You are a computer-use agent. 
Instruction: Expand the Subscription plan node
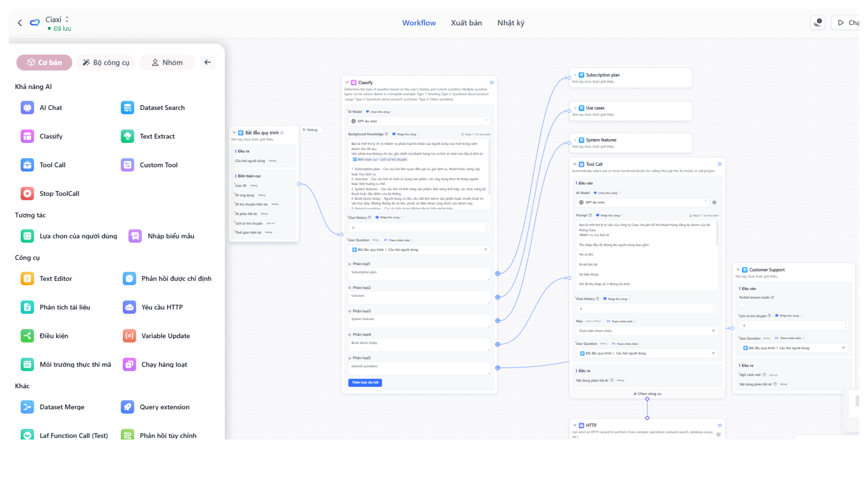(x=575, y=75)
